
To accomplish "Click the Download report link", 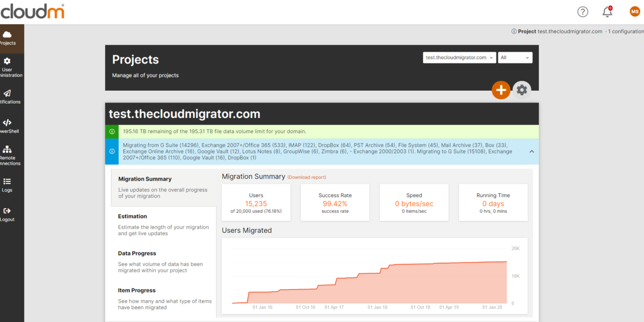I will pyautogui.click(x=306, y=177).
